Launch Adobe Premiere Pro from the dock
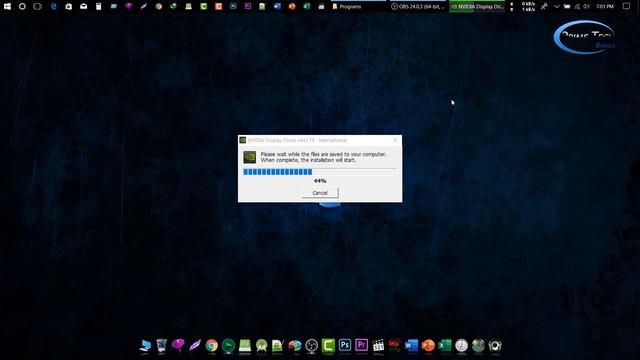This screenshot has width=640, height=360. click(362, 345)
